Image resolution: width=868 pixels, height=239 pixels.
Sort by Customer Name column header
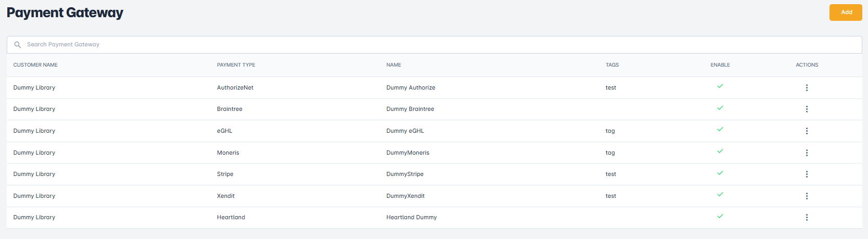pyautogui.click(x=35, y=65)
